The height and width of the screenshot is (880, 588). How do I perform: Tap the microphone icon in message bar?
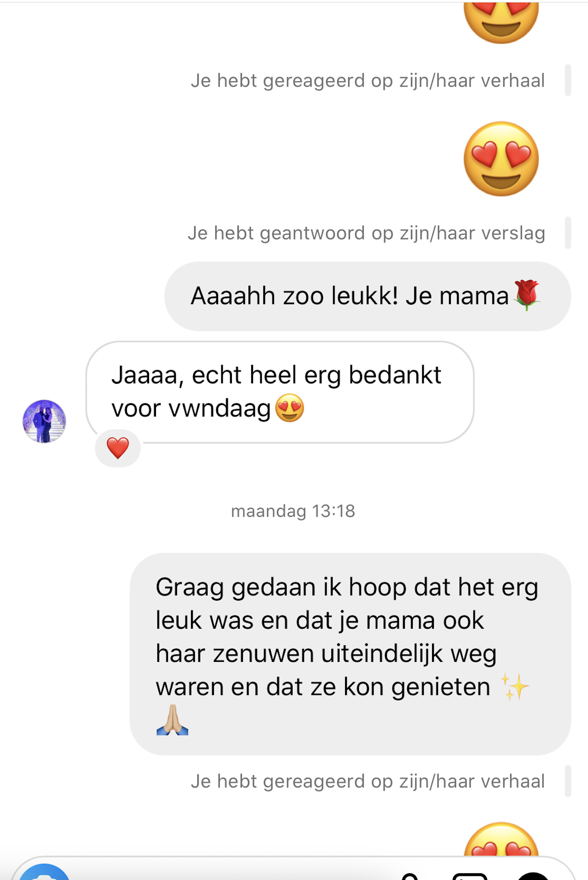click(x=409, y=876)
